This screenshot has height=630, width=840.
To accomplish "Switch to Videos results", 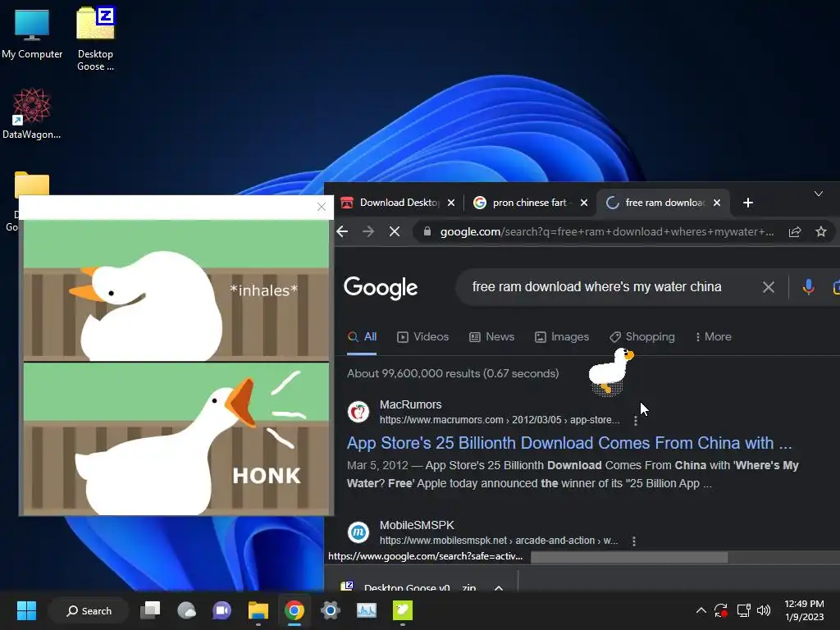I will click(x=422, y=337).
